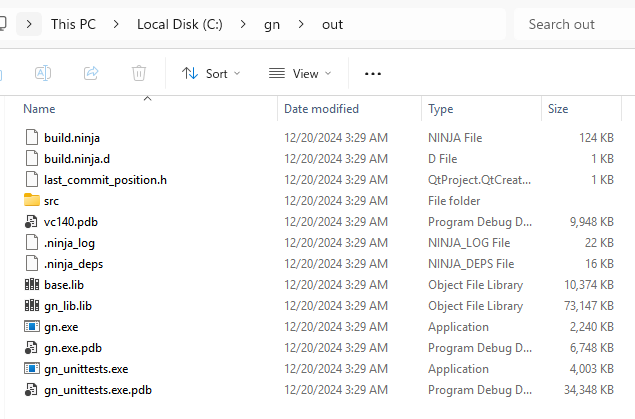Click the Share toolbar icon
Viewport: 635px width, 419px height.
(91, 73)
